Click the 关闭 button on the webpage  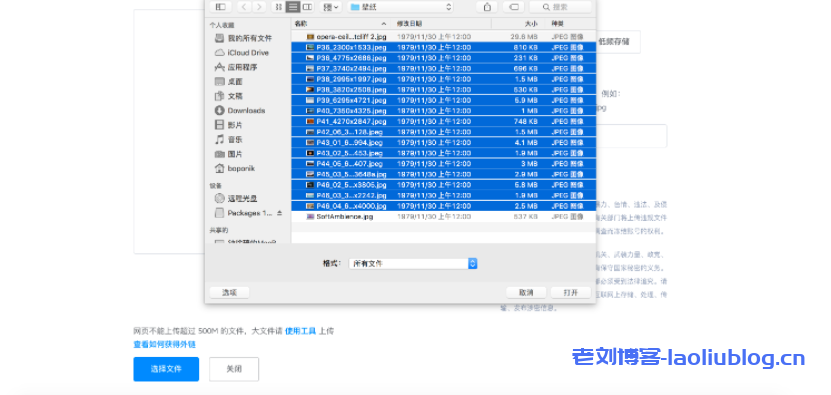click(234, 369)
